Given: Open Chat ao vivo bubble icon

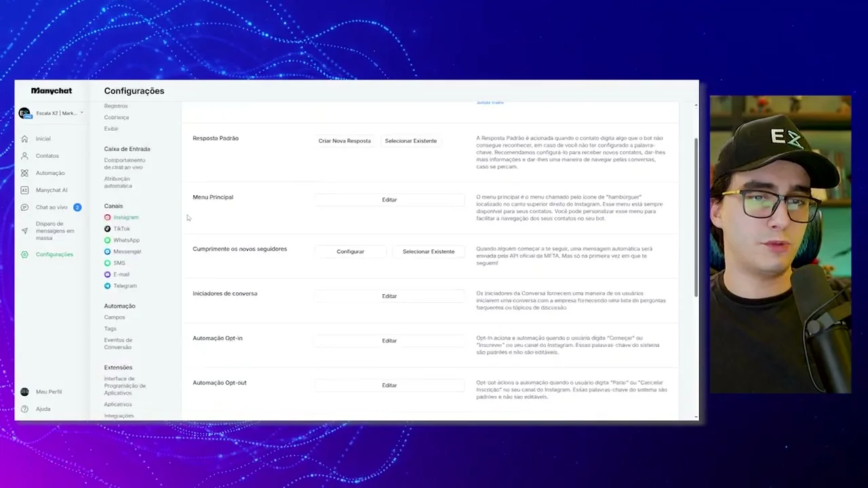Looking at the screenshot, I should [24, 207].
